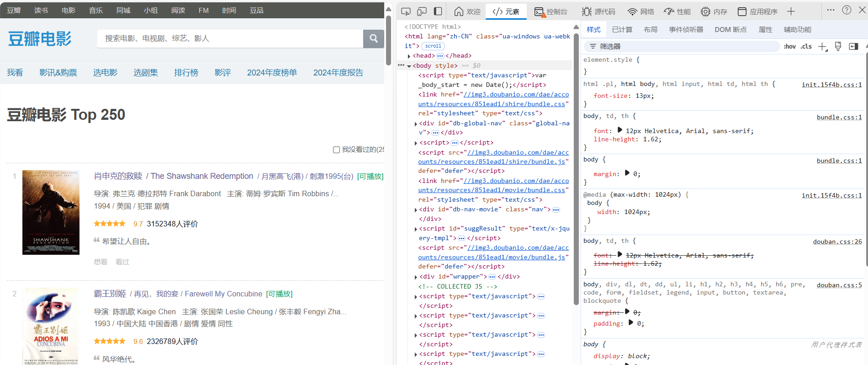Open the 欢迎 (Welcome) DevTools tab
The height and width of the screenshot is (365, 868).
[467, 11]
